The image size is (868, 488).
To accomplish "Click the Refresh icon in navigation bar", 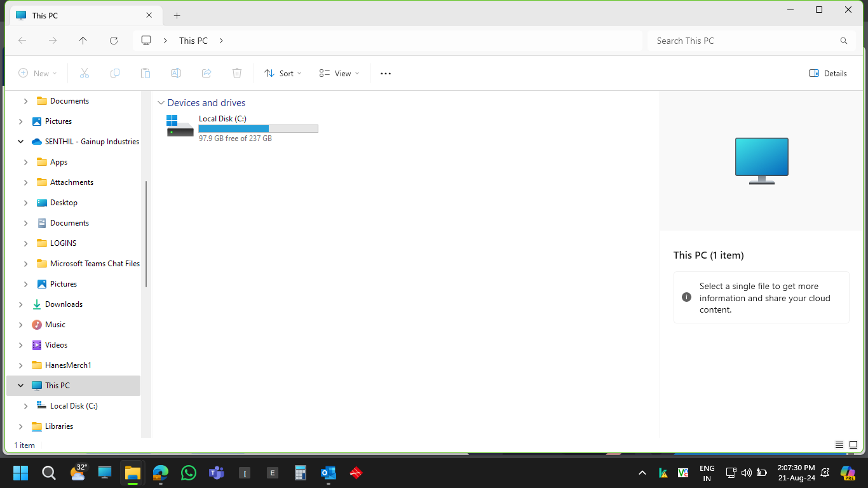I will tap(114, 41).
